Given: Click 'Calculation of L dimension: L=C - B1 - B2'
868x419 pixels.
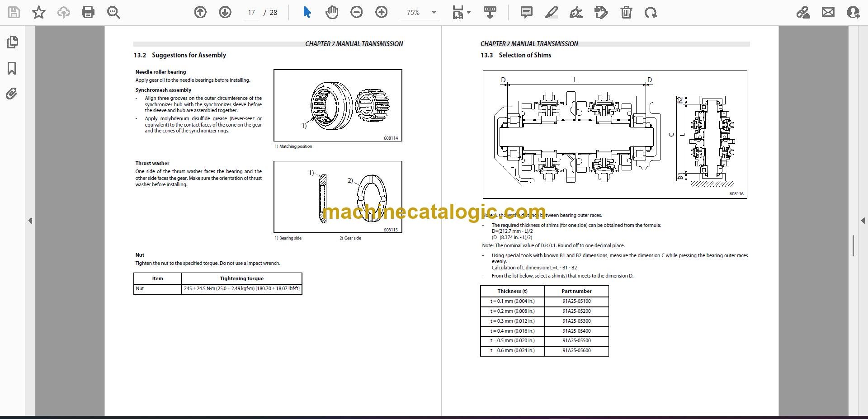Looking at the screenshot, I should [534, 268].
